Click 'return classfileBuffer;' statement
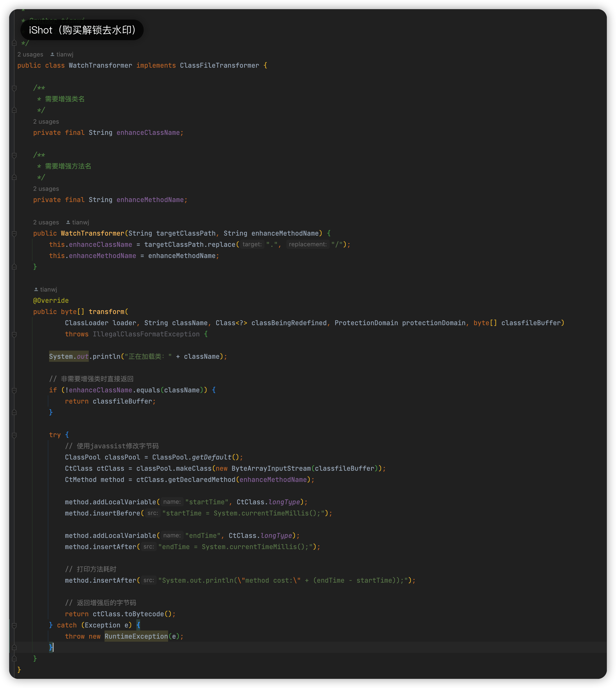Image resolution: width=616 pixels, height=688 pixels. click(110, 401)
